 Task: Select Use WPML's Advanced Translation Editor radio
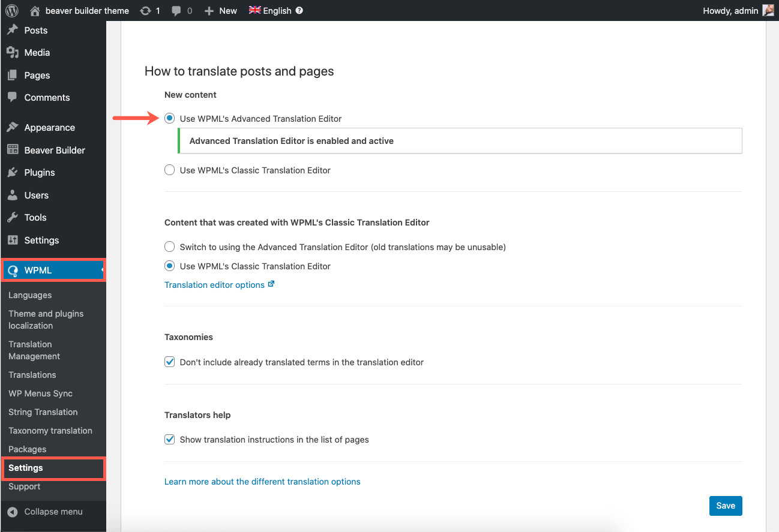[x=169, y=119]
